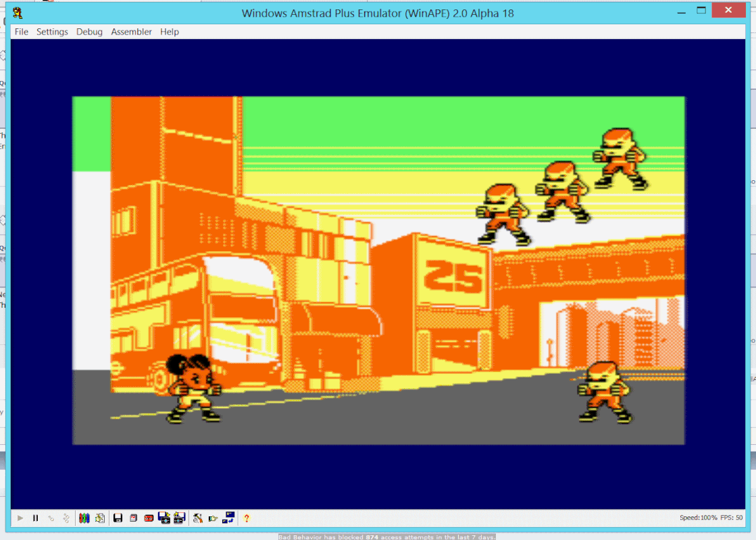Click the WinAPE application icon in the title bar

pyautogui.click(x=18, y=13)
